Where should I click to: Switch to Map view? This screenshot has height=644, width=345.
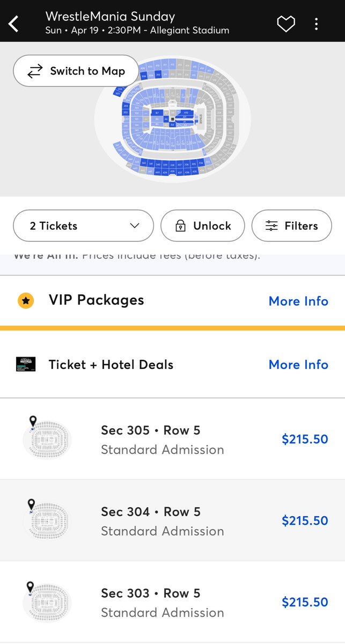click(x=76, y=71)
